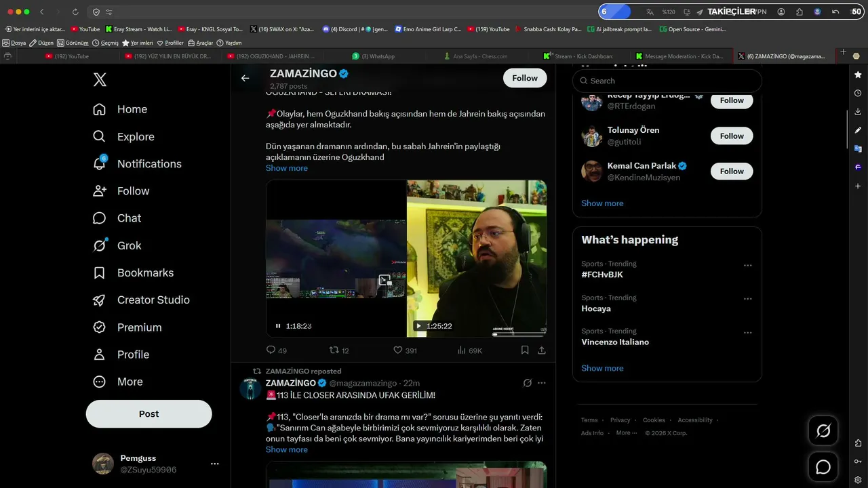Click the Premium verified badge icon
Viewport: 868px width, 488px height.
click(99, 327)
